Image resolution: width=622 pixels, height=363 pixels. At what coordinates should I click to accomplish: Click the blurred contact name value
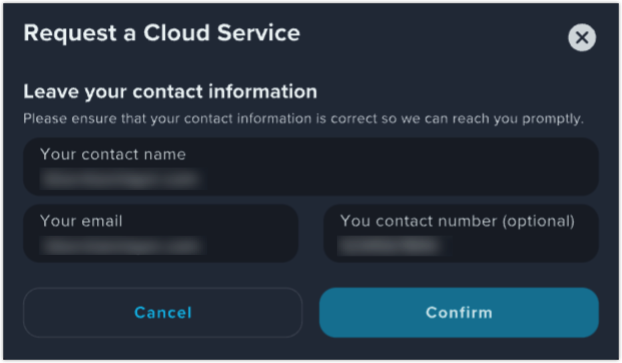click(121, 179)
